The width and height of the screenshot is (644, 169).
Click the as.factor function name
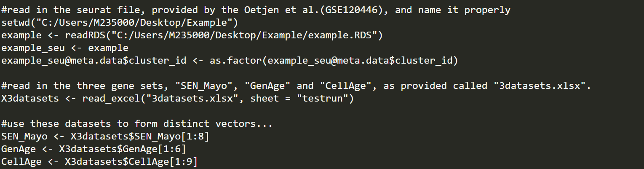235,60
